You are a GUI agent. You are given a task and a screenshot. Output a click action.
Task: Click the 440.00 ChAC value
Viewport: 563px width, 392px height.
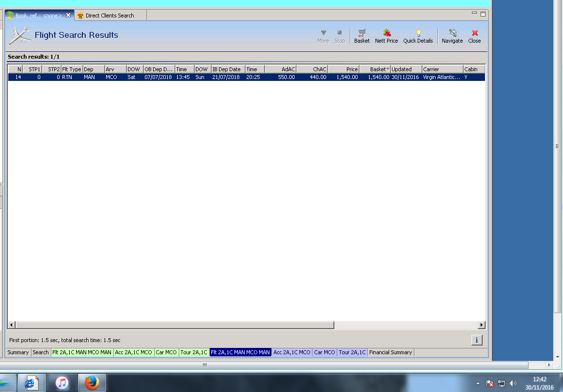click(318, 77)
